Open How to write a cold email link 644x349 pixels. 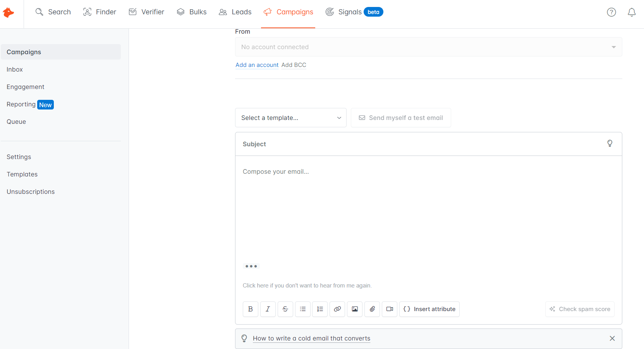(312, 339)
